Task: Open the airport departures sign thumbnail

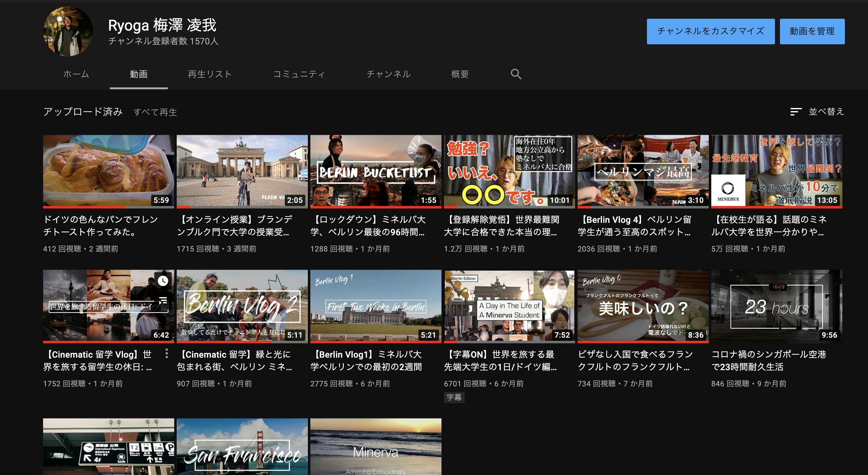Action: pos(109,447)
